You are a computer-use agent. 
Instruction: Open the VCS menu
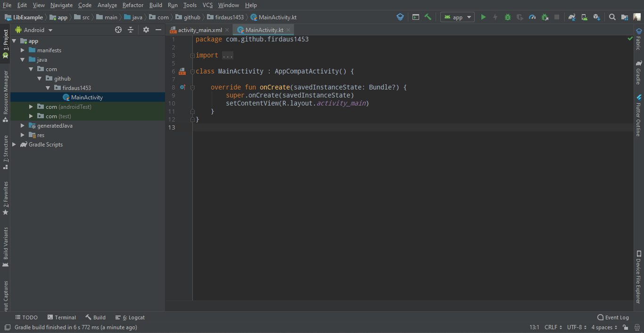coord(207,5)
